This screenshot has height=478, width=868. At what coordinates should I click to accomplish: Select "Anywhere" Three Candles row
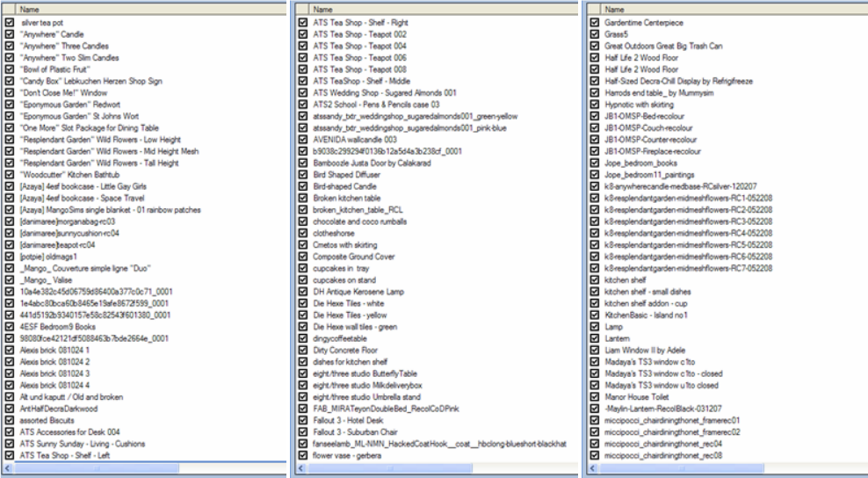(64, 46)
